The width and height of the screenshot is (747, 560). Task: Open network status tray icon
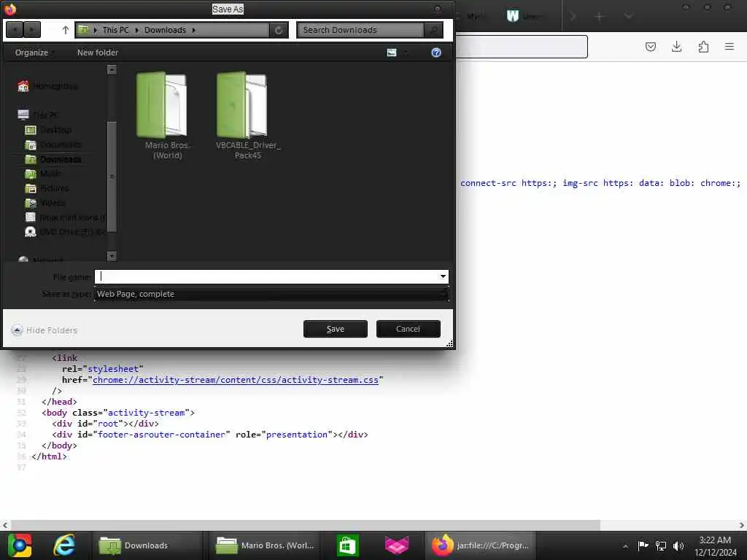tap(661, 545)
